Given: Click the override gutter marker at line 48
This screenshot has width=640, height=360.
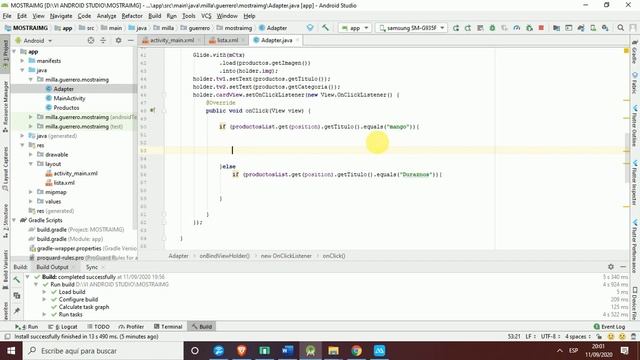Looking at the screenshot, I should tap(152, 110).
